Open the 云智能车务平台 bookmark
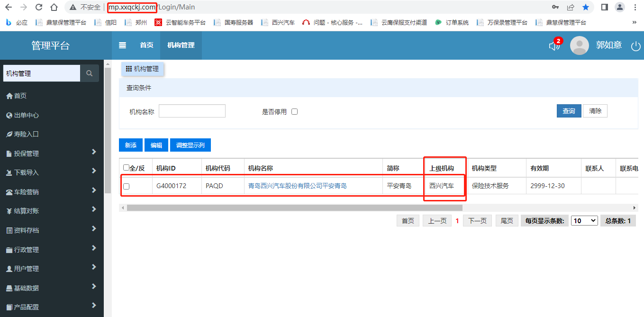 [180, 22]
